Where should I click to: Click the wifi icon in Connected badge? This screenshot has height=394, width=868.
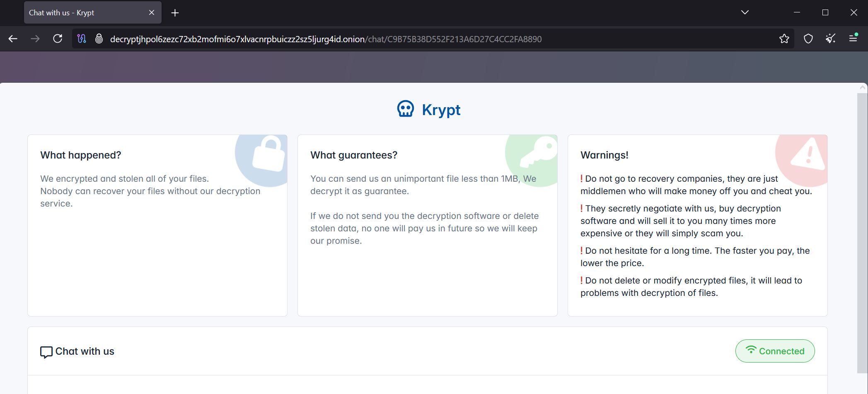[751, 350]
